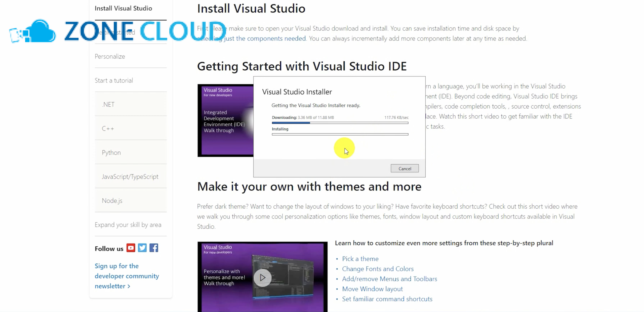The image size is (644, 312).
Task: Click the 'Install Visual Studio' page heading
Action: coord(251,9)
